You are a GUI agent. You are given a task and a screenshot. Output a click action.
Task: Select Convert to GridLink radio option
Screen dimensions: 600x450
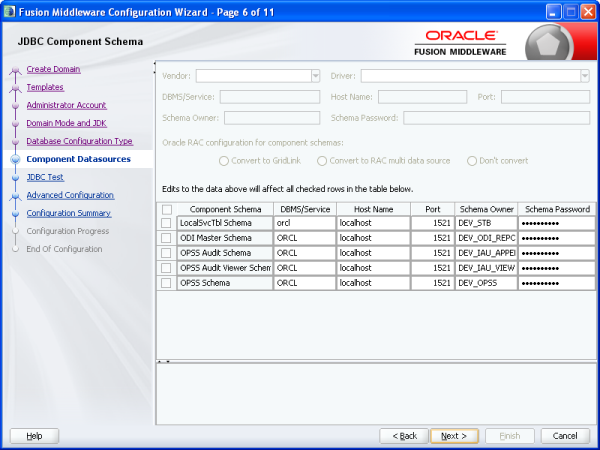click(225, 161)
